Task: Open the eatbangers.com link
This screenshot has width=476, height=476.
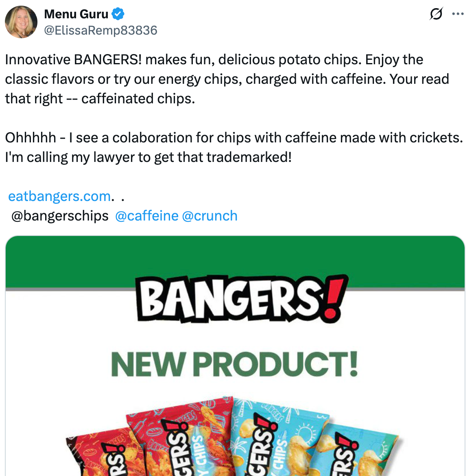Action: [x=59, y=197]
